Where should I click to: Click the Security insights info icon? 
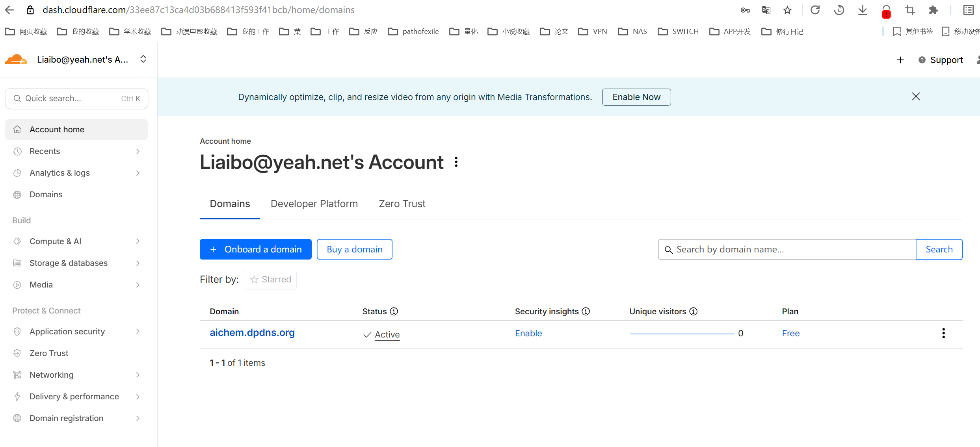pos(586,311)
